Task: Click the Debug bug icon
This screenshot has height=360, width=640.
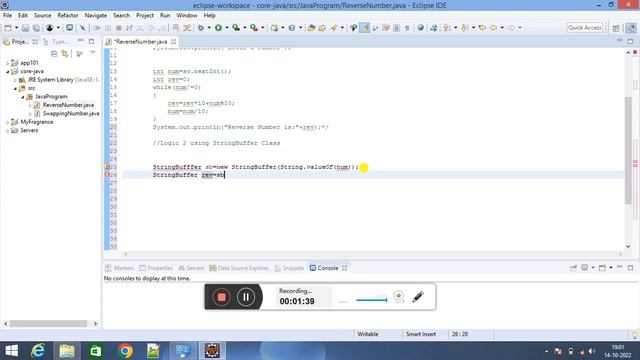Action: 201,28
